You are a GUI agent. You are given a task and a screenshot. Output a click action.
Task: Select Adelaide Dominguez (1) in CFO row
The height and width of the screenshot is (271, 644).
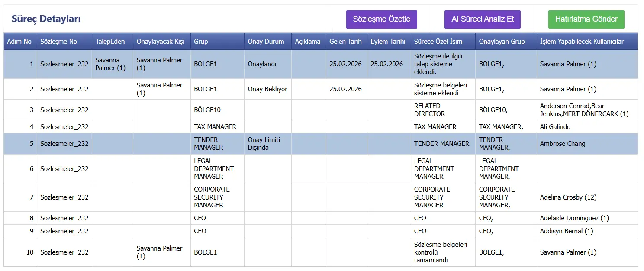(574, 218)
